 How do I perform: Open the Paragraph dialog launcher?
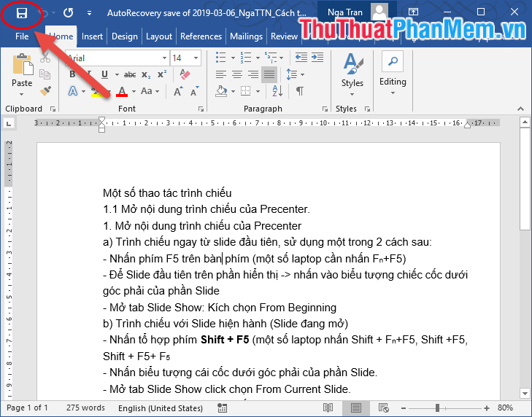tap(325, 109)
